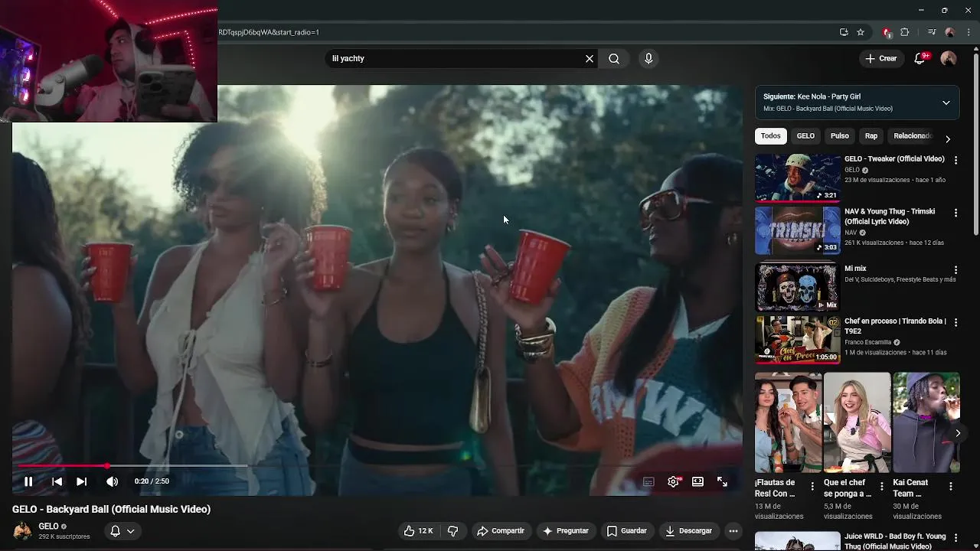The width and height of the screenshot is (980, 551).
Task: Open Juice WRLD - Bad Boy video title
Action: point(895,541)
